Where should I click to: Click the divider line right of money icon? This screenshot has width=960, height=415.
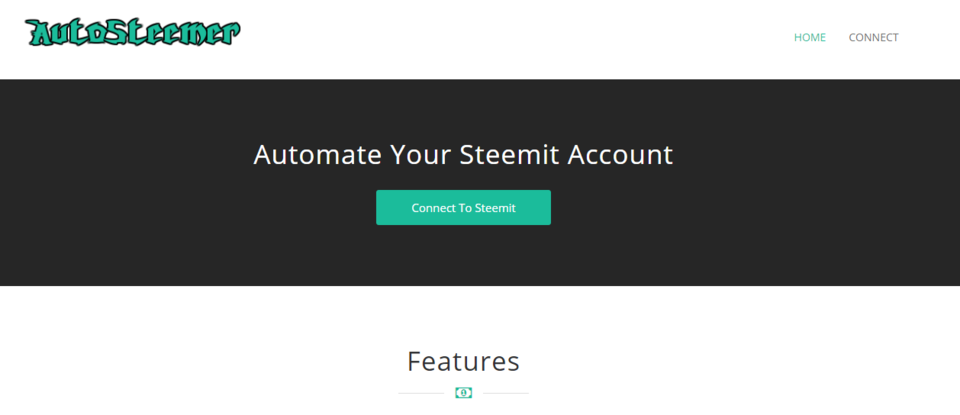[505, 393]
